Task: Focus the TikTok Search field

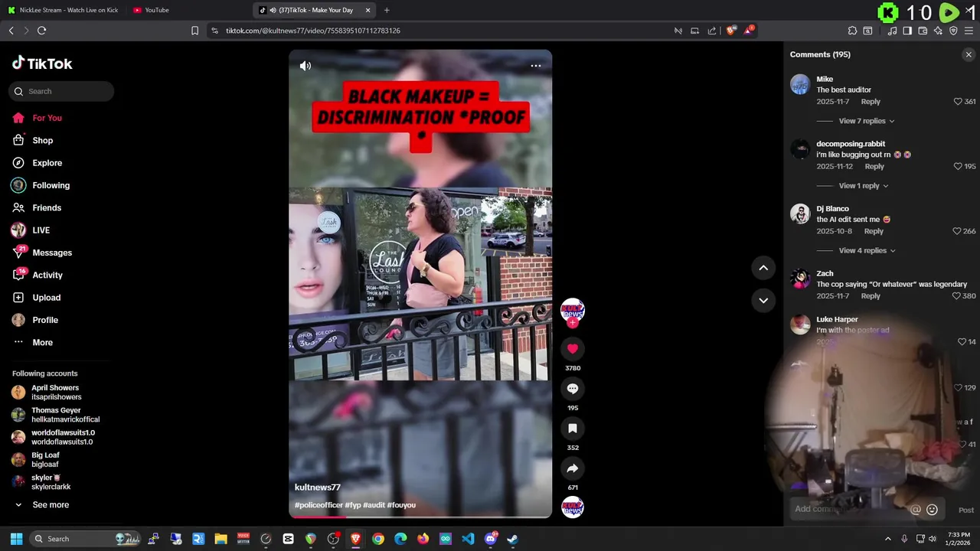Action: pyautogui.click(x=61, y=91)
